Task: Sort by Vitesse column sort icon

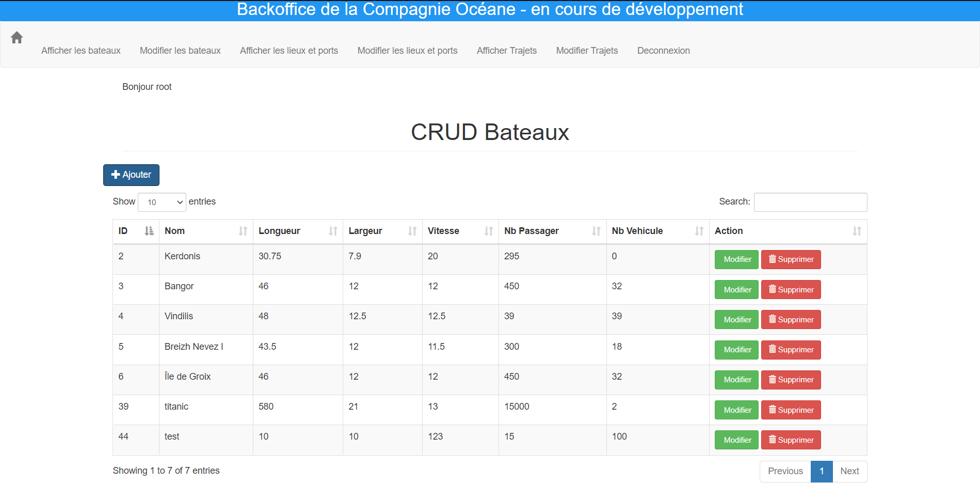Action: (488, 231)
